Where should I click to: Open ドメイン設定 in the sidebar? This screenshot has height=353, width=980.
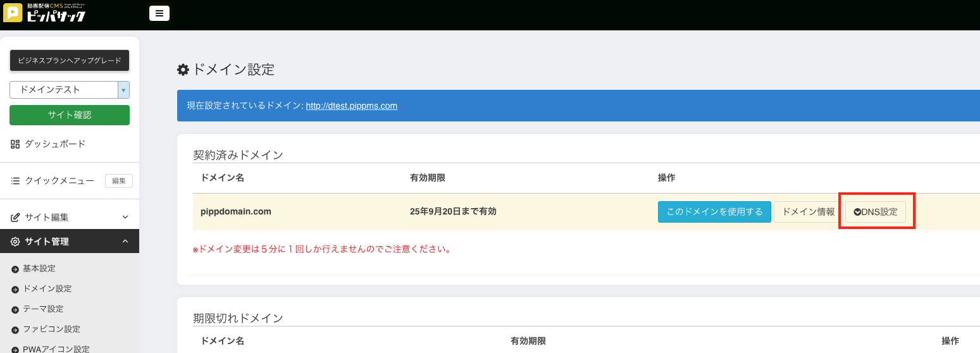tap(47, 289)
